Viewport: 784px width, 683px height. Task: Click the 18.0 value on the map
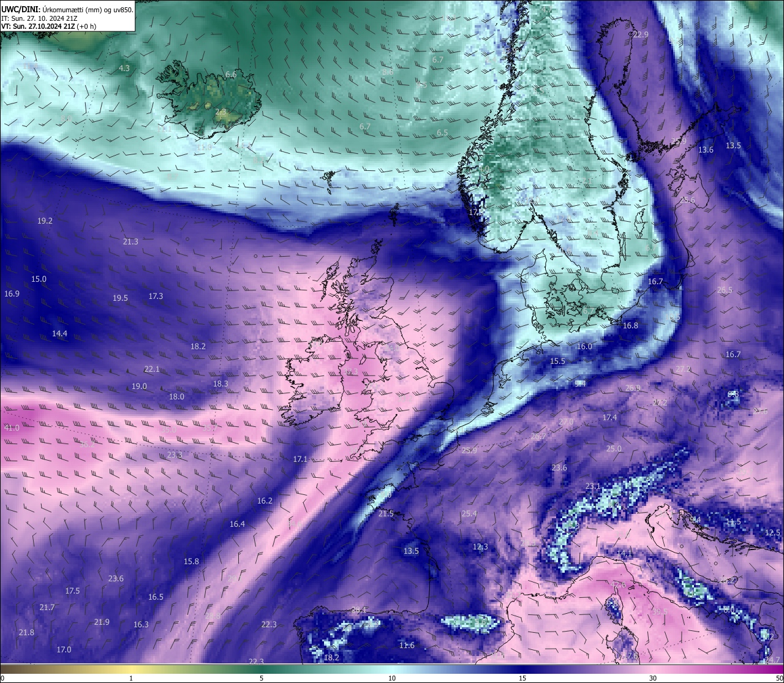[x=176, y=396]
